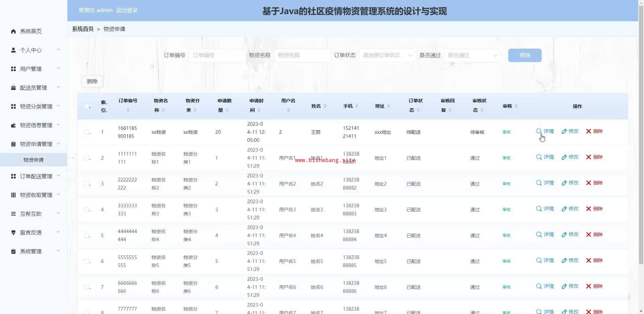This screenshot has height=314, width=644.
Task: Click the 查询 search button
Action: [x=525, y=55]
